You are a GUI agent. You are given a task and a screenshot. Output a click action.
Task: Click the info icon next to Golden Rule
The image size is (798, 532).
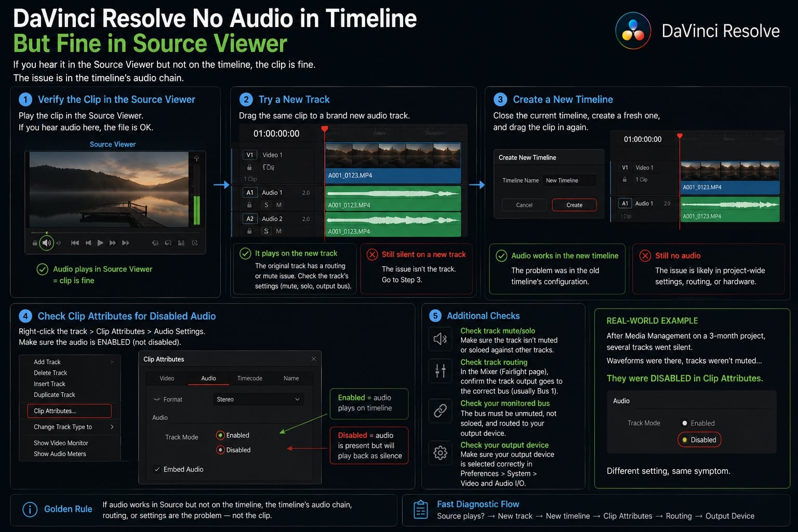(x=30, y=510)
